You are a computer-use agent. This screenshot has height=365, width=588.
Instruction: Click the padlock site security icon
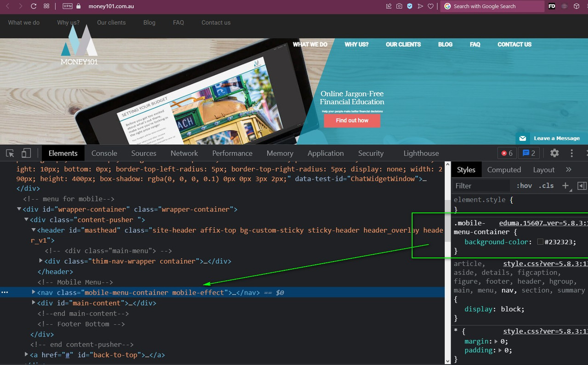(78, 6)
